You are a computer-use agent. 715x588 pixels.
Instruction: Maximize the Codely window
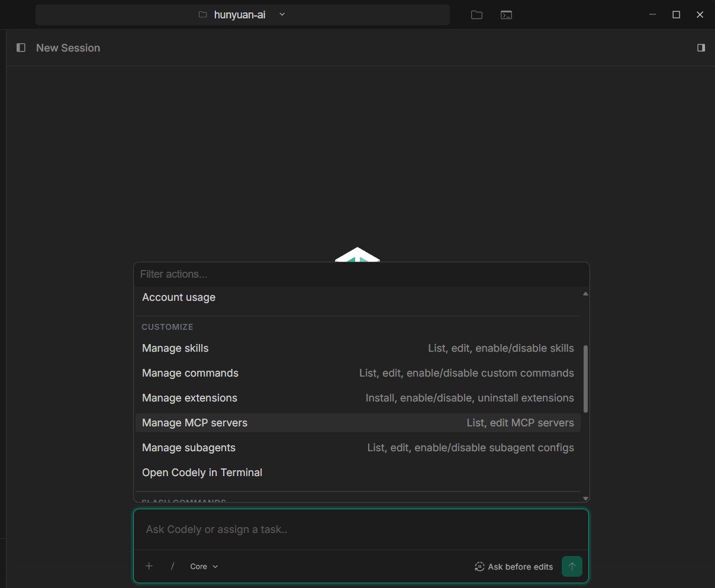coord(677,15)
